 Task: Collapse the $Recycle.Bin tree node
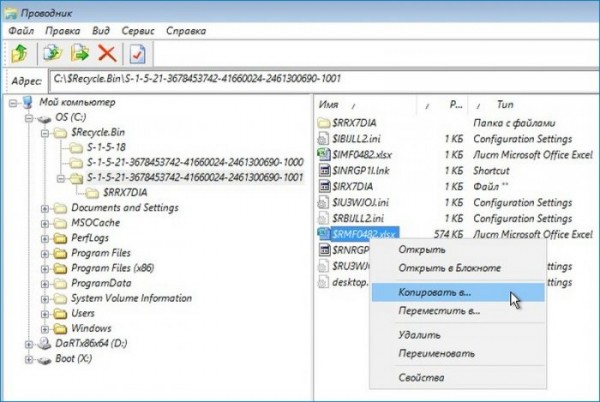(45, 133)
